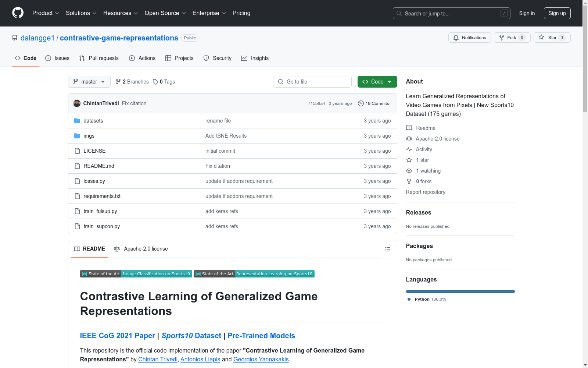Click the repository book icon beside dalangge1
The image size is (588, 368).
click(15, 38)
